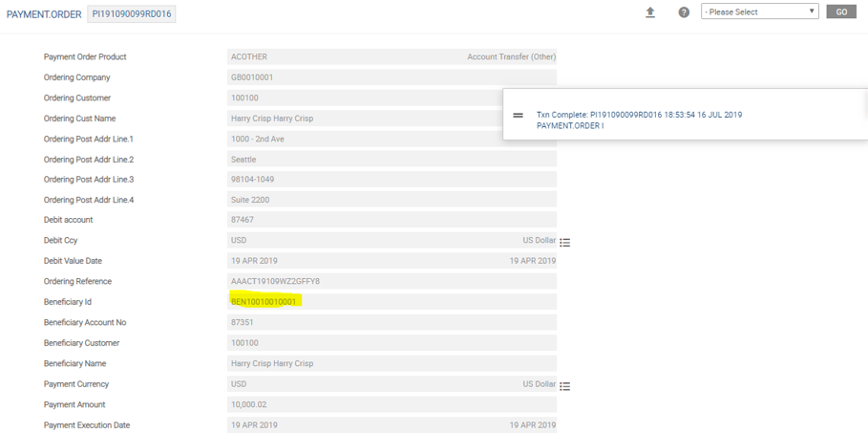Click the Txn Complete message text
The height and width of the screenshot is (433, 868).
[x=639, y=115]
